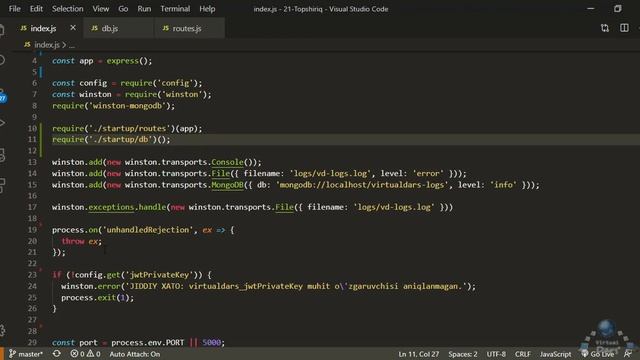Viewport: 640px width, 360px height.
Task: Open Run and Debug view
Action: pyautogui.click(x=2, y=122)
